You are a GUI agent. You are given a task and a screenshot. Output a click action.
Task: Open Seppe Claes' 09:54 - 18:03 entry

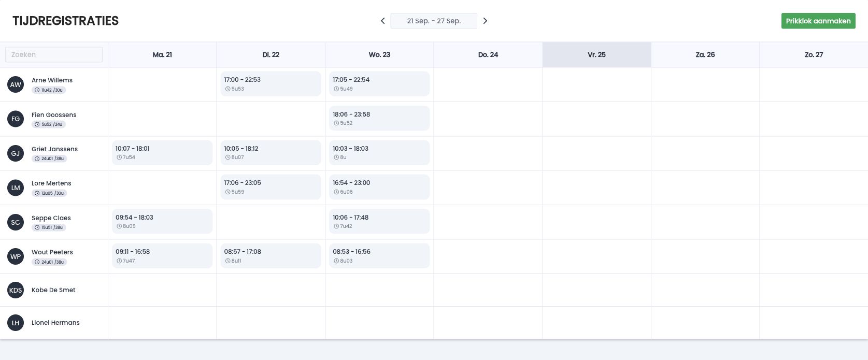click(162, 221)
